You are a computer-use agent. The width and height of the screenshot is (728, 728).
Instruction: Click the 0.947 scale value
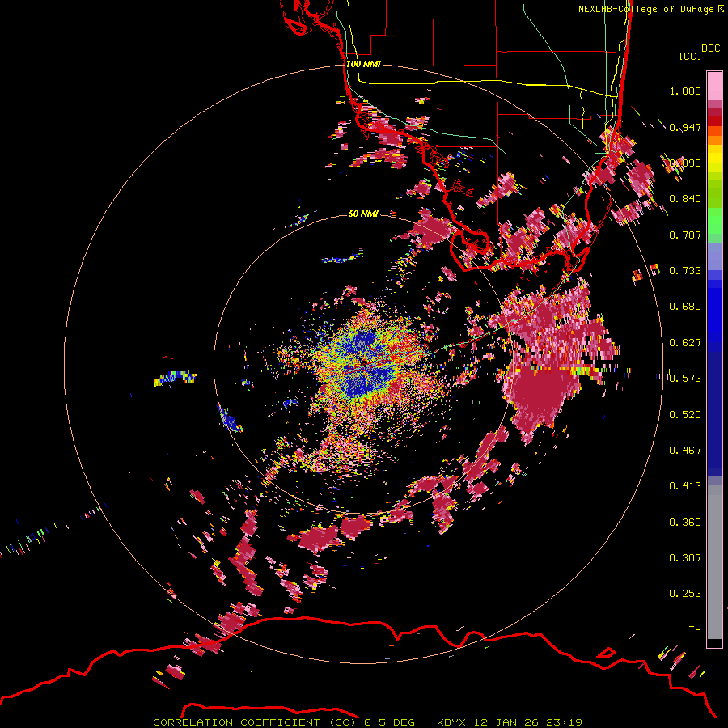pos(685,127)
